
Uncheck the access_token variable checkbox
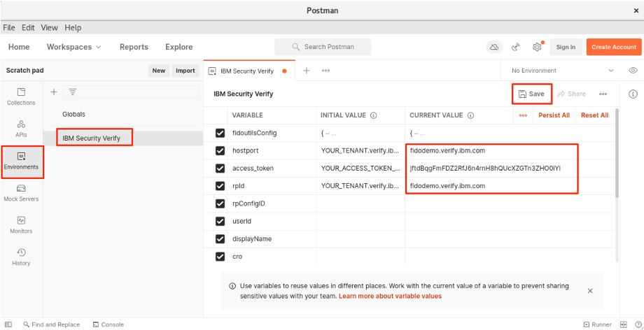(x=220, y=168)
